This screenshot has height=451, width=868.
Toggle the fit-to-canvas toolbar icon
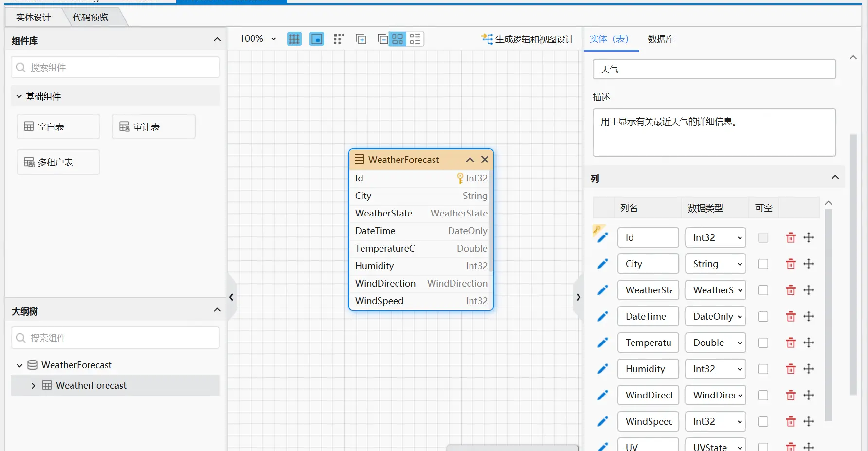[317, 39]
